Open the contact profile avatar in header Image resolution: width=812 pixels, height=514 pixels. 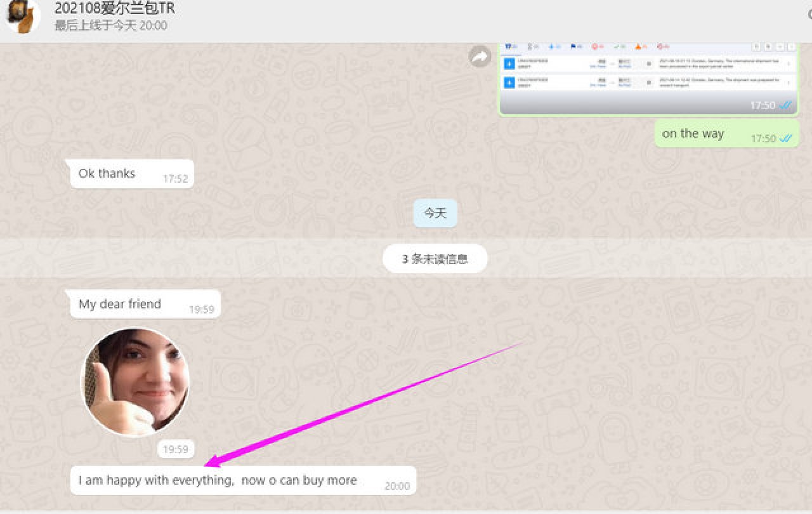(x=23, y=16)
